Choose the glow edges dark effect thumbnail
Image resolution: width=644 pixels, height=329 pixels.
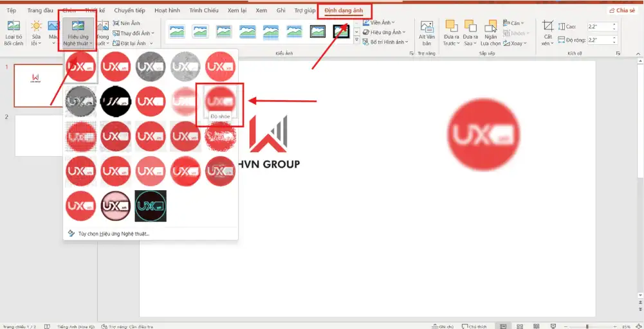point(151,206)
